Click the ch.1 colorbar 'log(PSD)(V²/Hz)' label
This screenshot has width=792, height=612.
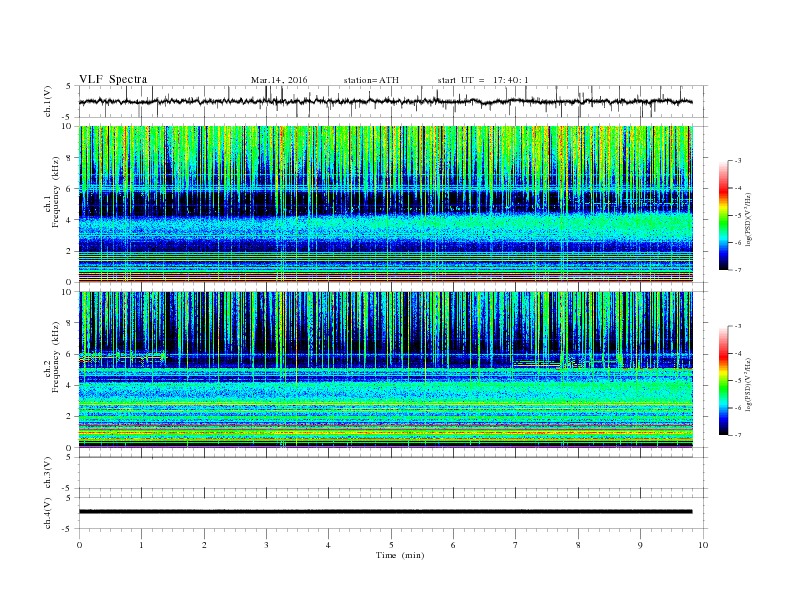tap(748, 218)
